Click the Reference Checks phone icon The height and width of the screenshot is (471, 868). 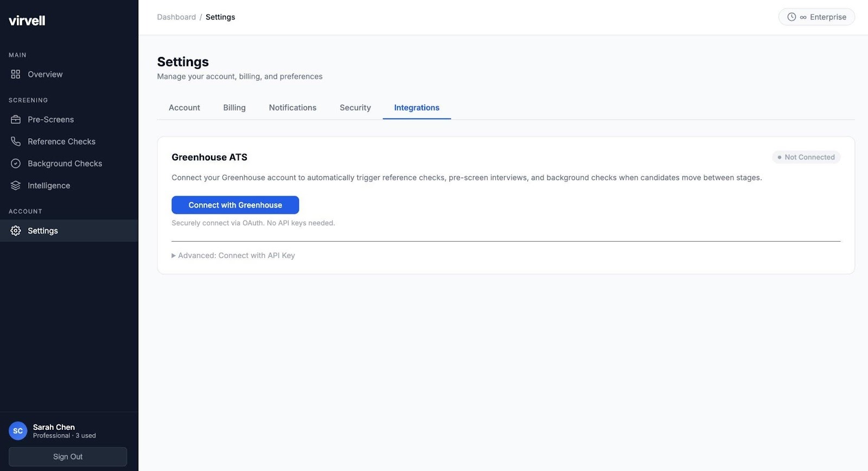pos(16,141)
